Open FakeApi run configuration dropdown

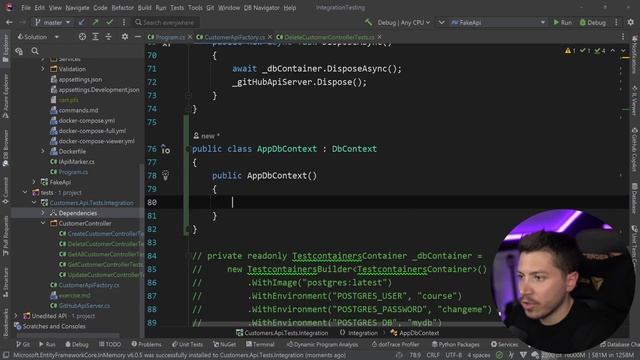(x=498, y=22)
